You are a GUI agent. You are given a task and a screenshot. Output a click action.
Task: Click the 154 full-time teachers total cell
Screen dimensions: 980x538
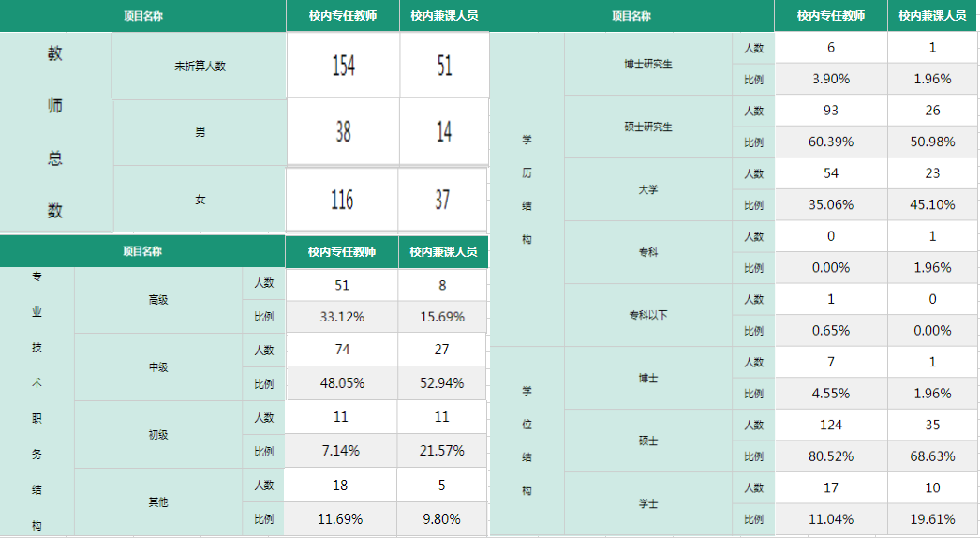click(x=343, y=65)
